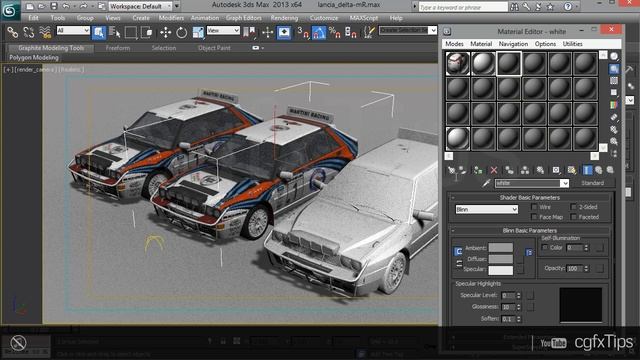Click the Opacity value field

[x=576, y=269]
